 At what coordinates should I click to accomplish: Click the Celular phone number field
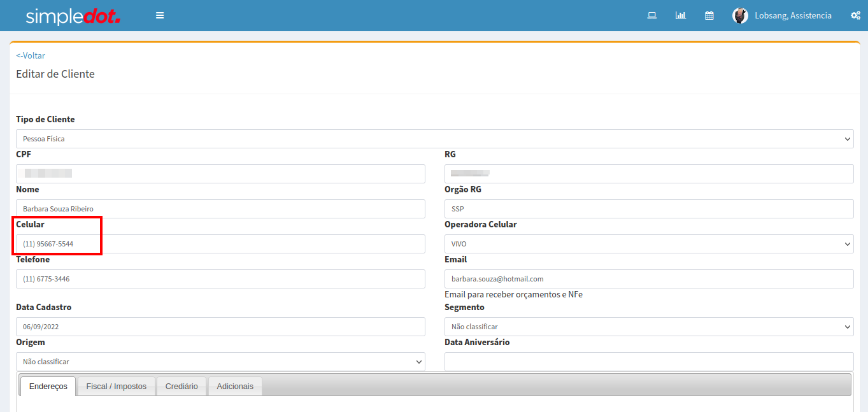point(220,244)
